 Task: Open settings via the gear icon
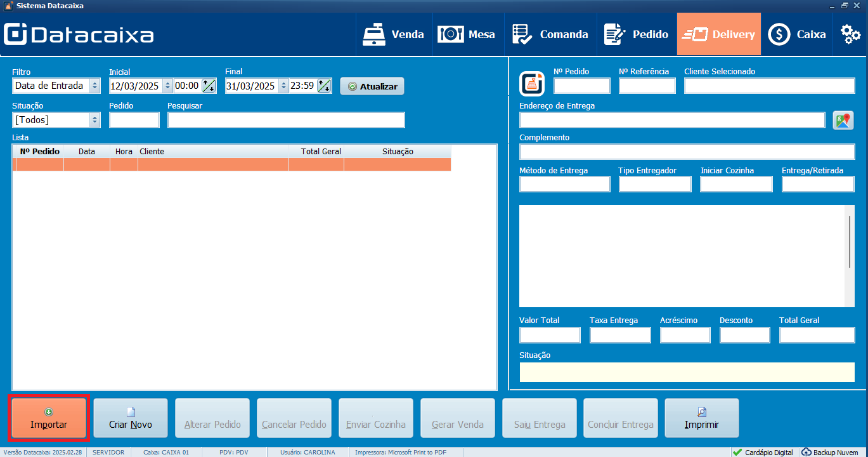tap(850, 34)
